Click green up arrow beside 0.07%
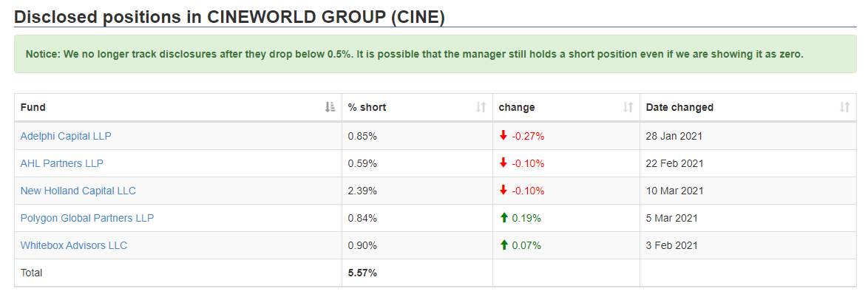Screen dimensions: 868x297 (x=503, y=245)
